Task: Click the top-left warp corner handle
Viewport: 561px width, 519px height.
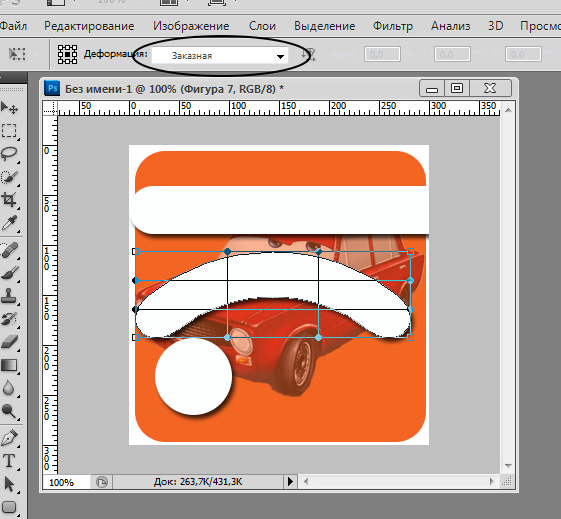Action: click(135, 252)
